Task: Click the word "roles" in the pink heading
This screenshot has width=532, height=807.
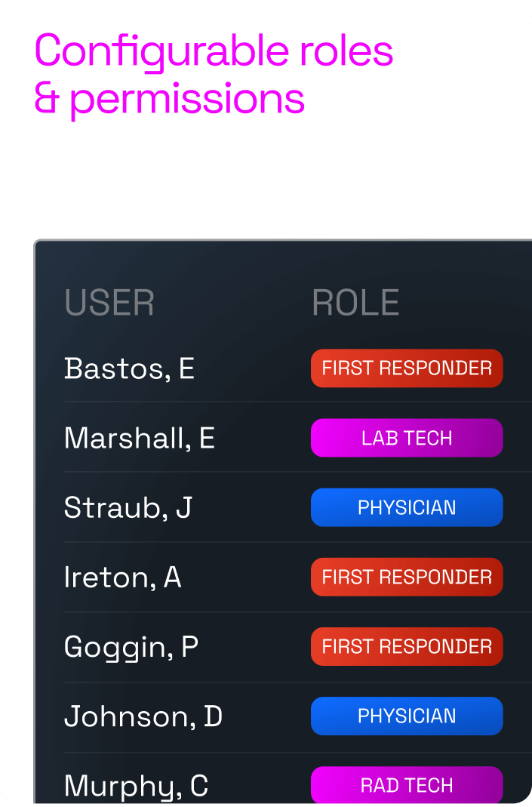Action: (x=345, y=51)
